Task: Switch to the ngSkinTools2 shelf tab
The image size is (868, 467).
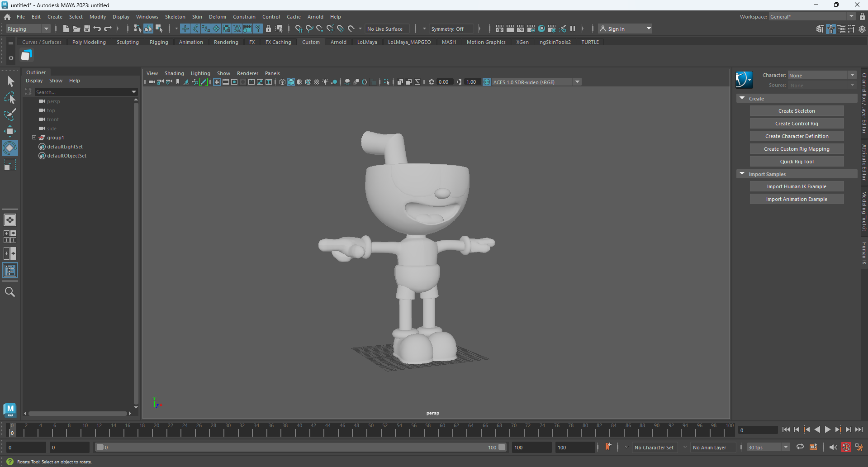Action: tap(555, 42)
